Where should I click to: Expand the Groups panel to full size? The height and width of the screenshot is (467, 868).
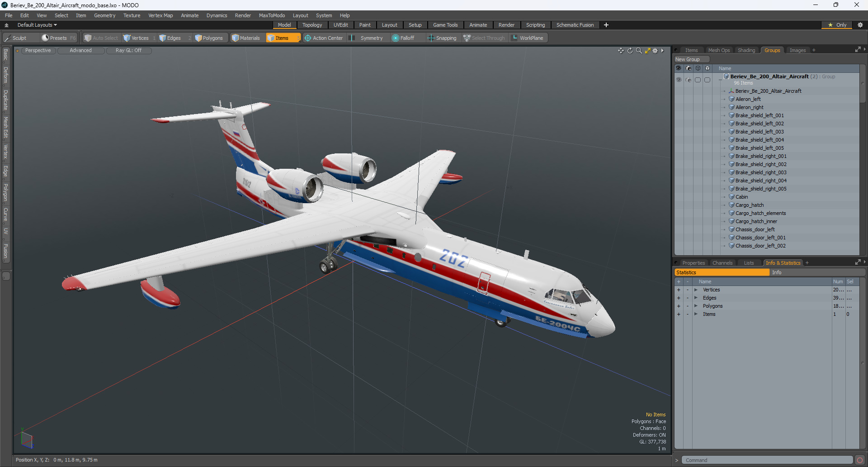pyautogui.click(x=858, y=50)
